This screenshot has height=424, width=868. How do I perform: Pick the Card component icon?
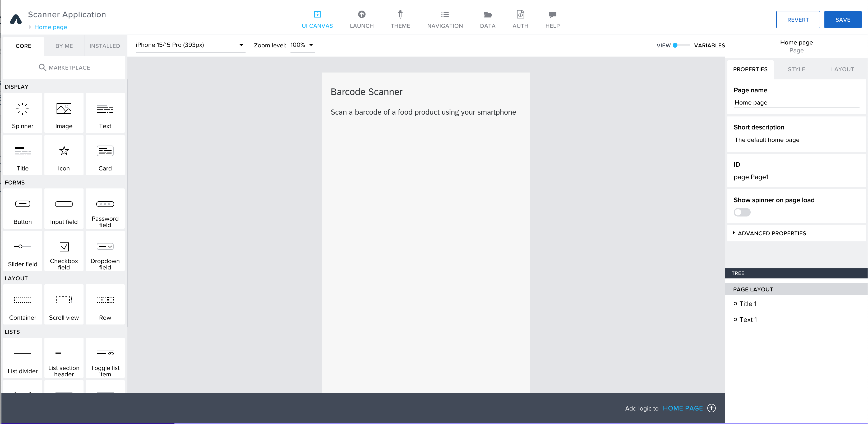(105, 151)
